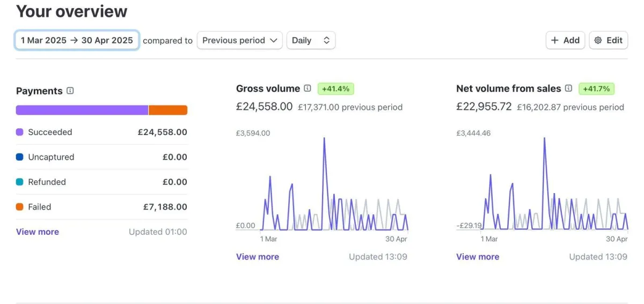Click the Gross volume info icon
644x304 pixels.
pos(308,88)
